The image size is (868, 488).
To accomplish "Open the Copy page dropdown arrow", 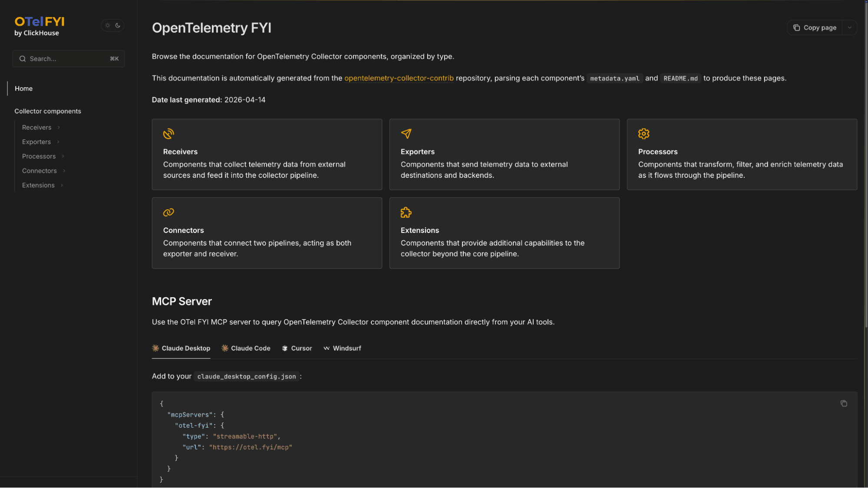I will pos(849,27).
